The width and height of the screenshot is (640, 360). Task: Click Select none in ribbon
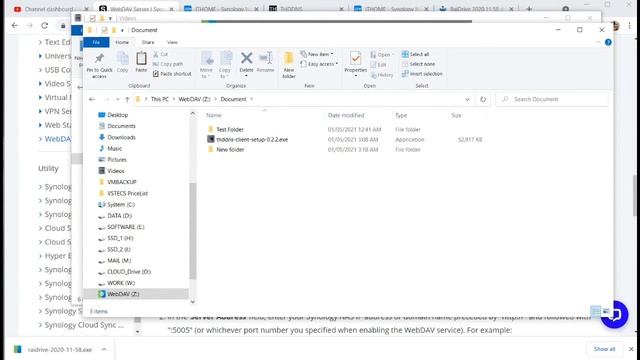coord(418,64)
